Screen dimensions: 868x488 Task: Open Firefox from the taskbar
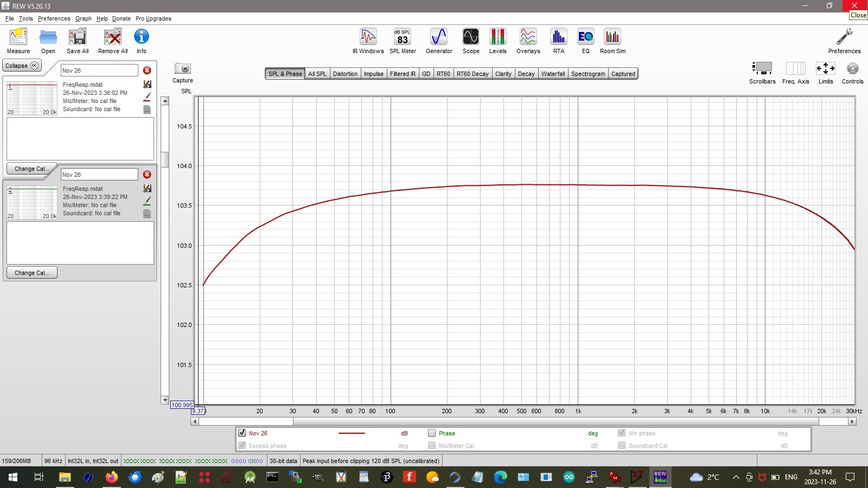(x=112, y=477)
